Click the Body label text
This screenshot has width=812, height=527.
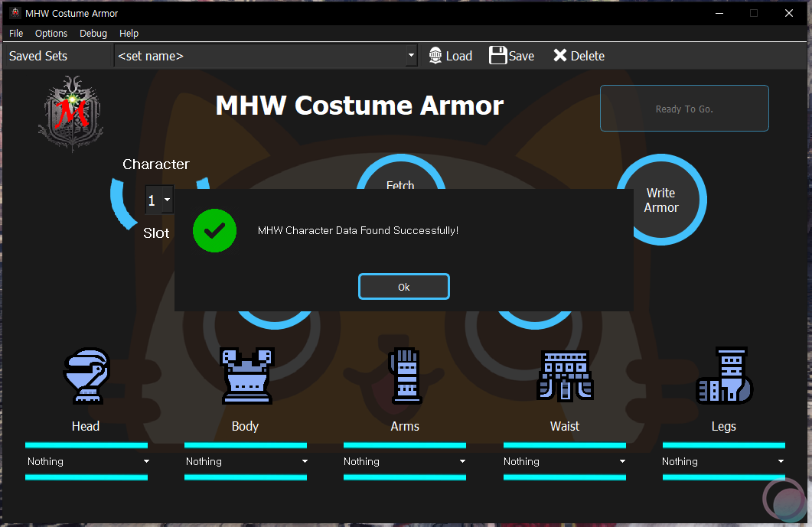point(245,426)
